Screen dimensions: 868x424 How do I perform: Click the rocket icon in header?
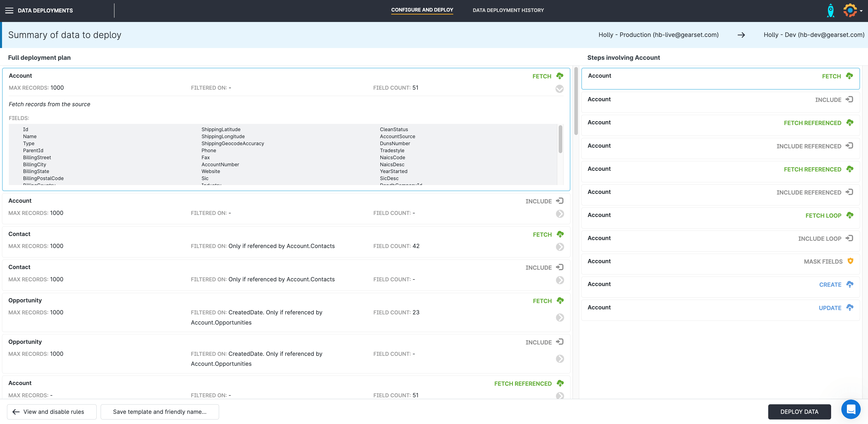point(830,10)
